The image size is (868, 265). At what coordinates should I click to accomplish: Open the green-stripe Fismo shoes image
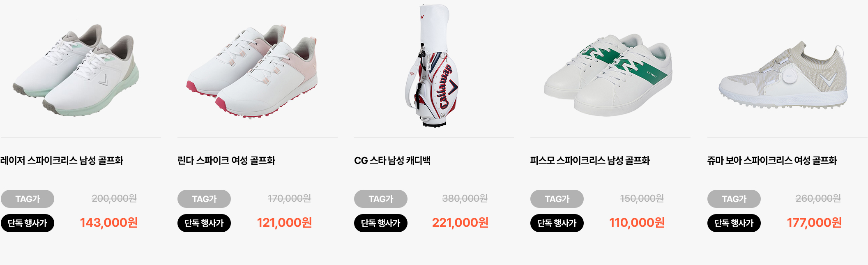608,75
